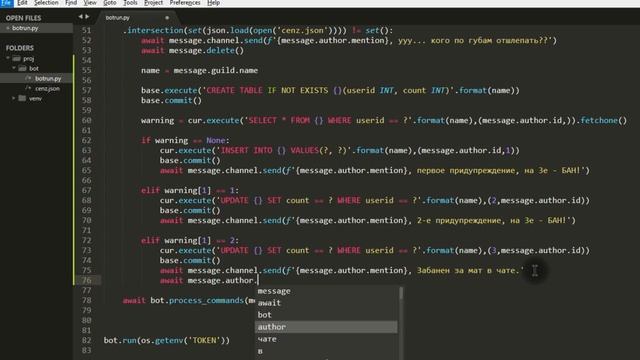
Task: Click the autocomplete popup scrollbar
Action: (x=401, y=293)
